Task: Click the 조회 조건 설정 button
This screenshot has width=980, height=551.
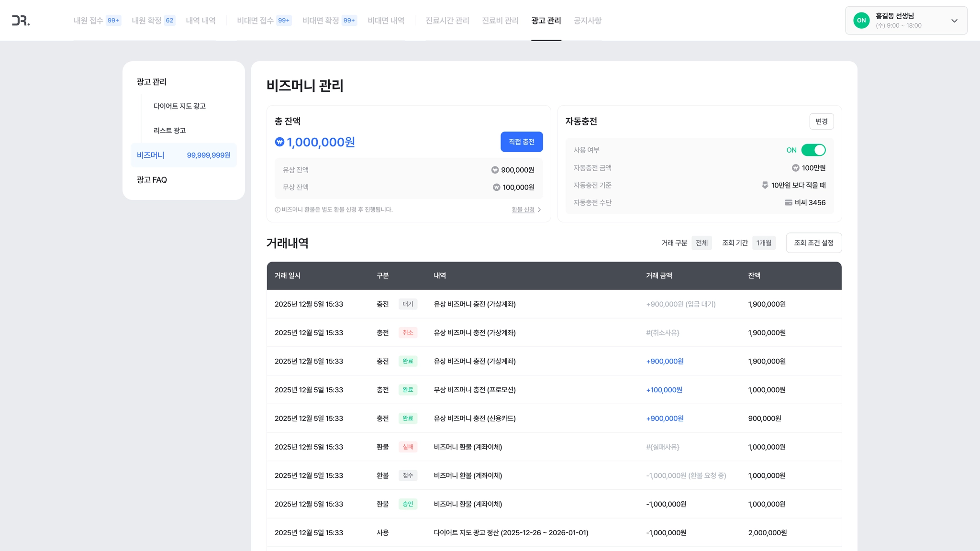Action: click(813, 243)
